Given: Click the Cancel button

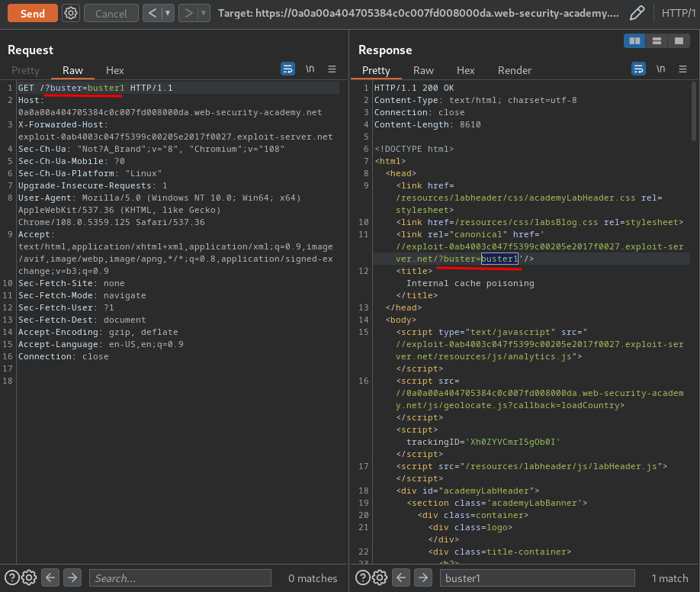Looking at the screenshot, I should 111,14.
